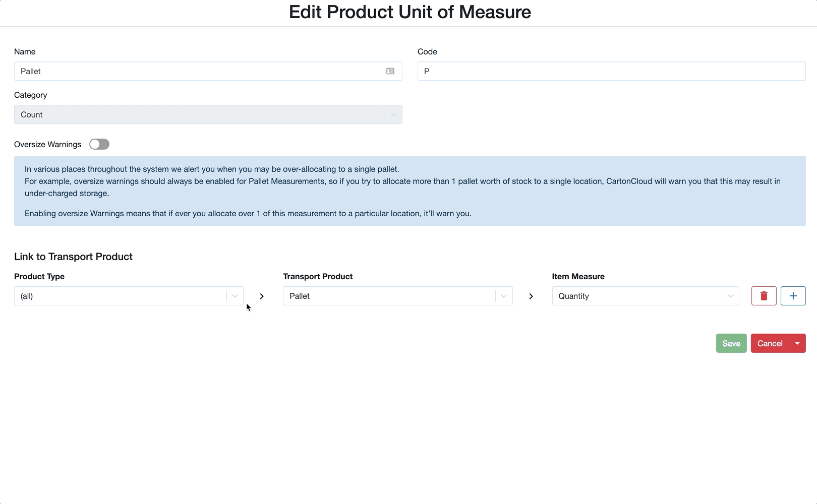
Task: Expand the caret on the Cancel button
Action: (797, 343)
